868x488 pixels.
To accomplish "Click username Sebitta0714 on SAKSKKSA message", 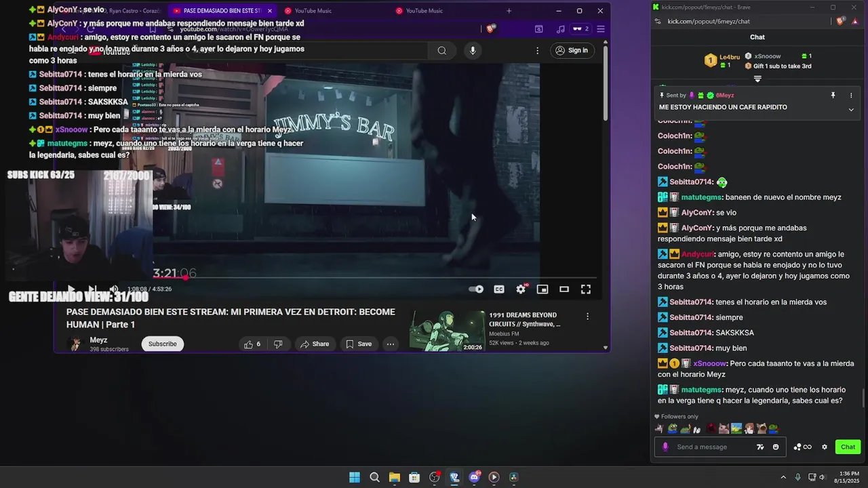I will click(691, 333).
